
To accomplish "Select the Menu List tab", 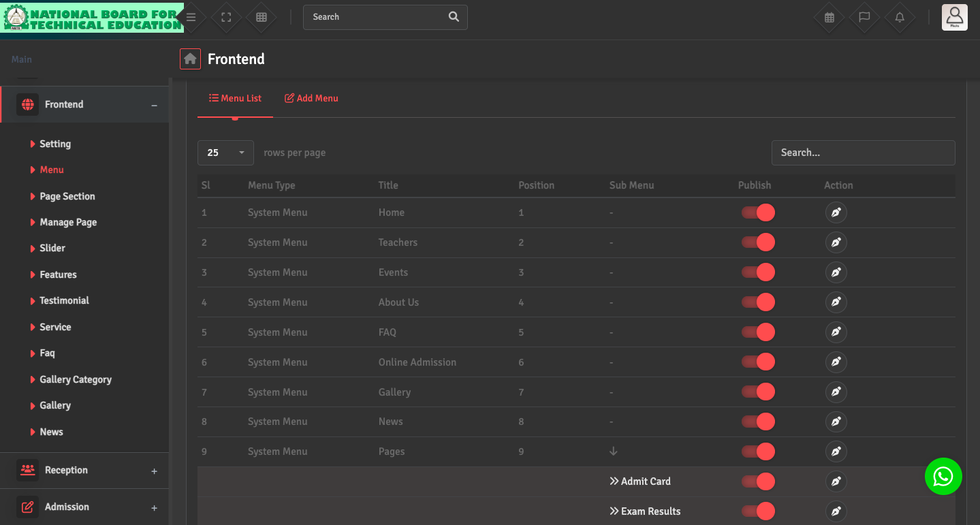I will (x=235, y=99).
